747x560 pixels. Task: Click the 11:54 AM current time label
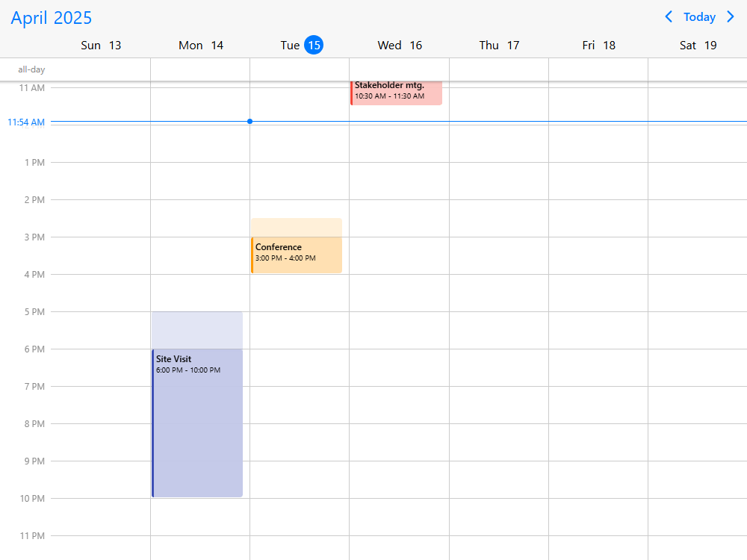pyautogui.click(x=26, y=122)
